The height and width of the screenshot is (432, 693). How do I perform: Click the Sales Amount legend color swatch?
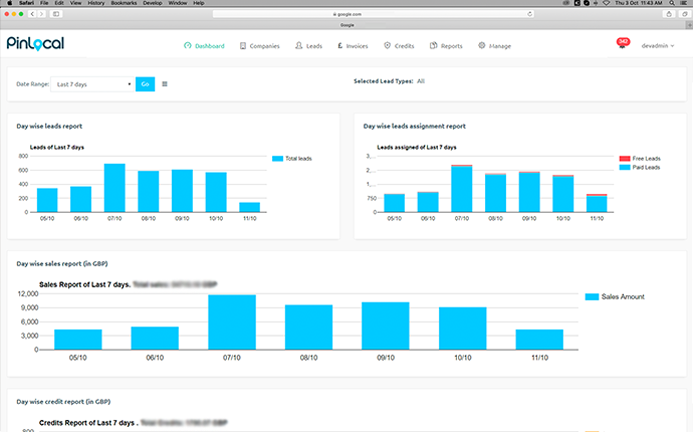pyautogui.click(x=591, y=297)
